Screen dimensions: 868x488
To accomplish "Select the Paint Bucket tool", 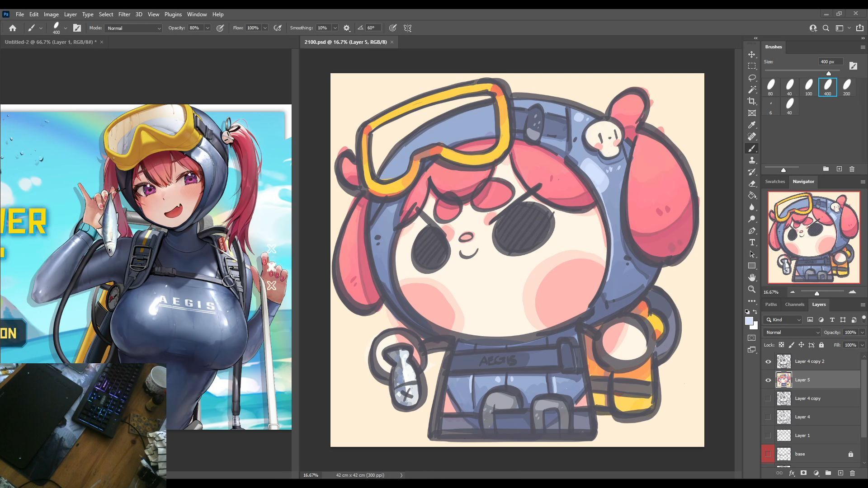I will (x=752, y=195).
